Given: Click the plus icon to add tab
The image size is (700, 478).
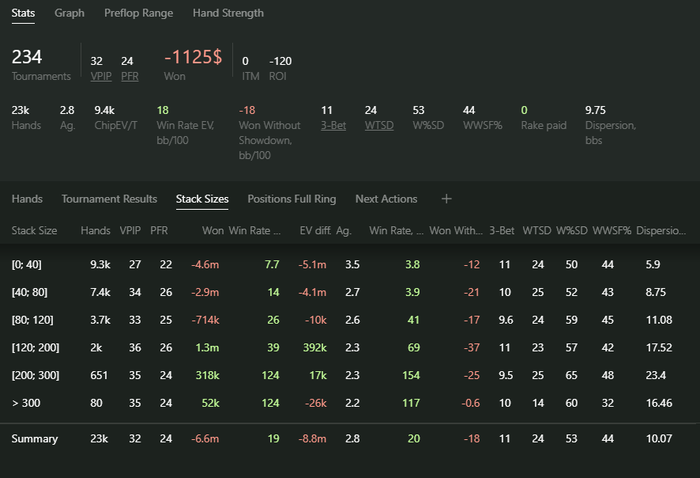Looking at the screenshot, I should (x=447, y=199).
